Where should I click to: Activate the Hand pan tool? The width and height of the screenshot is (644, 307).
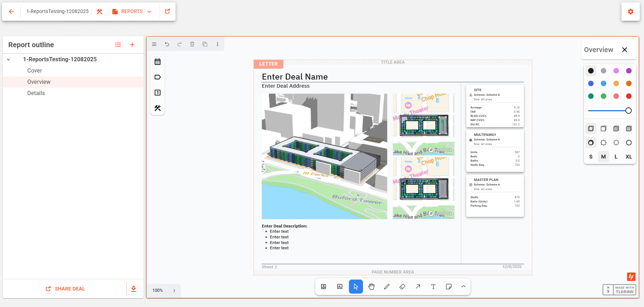371,287
